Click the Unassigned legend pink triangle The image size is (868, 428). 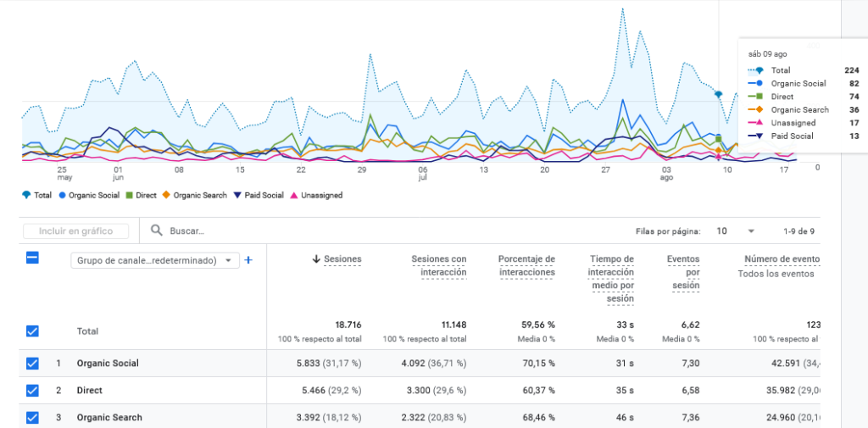(x=294, y=195)
